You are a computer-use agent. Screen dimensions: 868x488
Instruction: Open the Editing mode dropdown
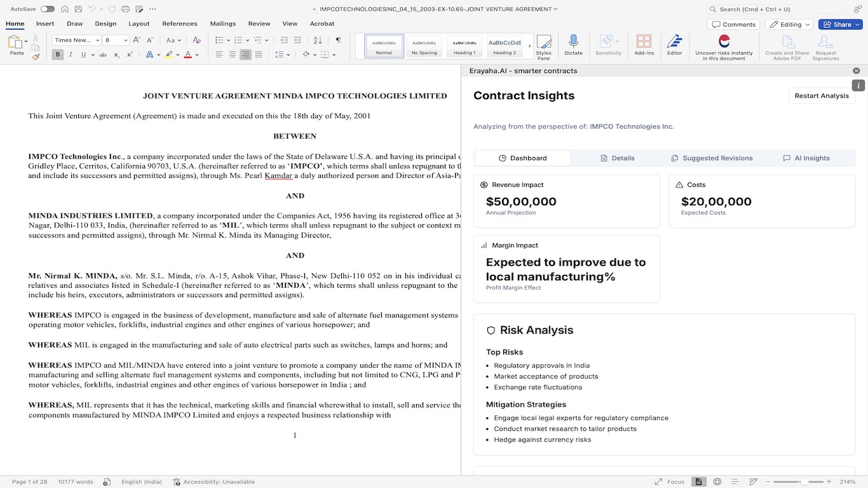[x=789, y=24]
